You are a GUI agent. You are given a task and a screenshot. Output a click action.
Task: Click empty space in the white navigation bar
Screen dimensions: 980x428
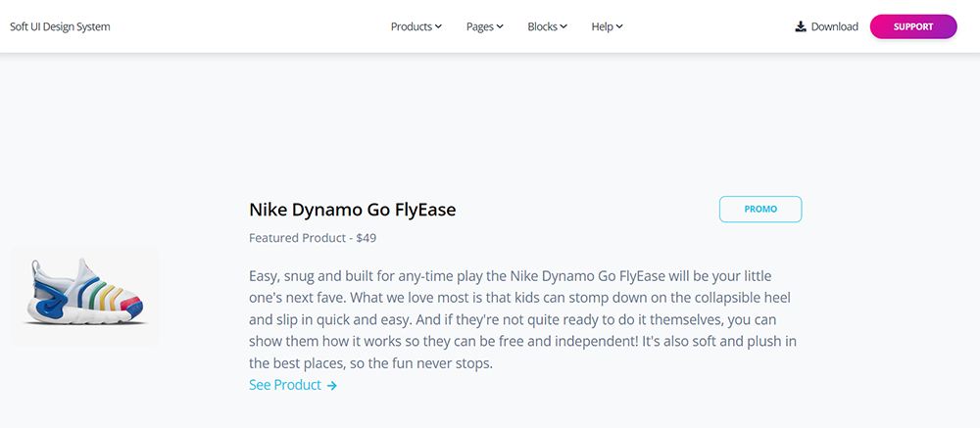[x=250, y=26]
